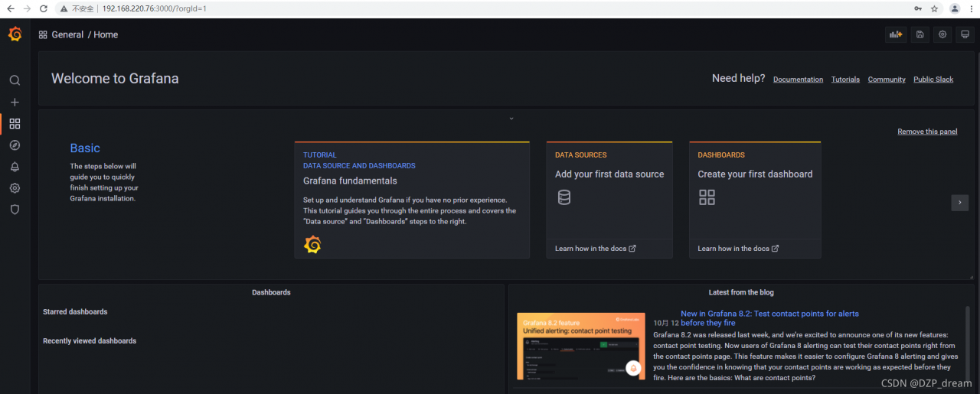Open the Tutorials link
The width and height of the screenshot is (980, 394).
(845, 80)
